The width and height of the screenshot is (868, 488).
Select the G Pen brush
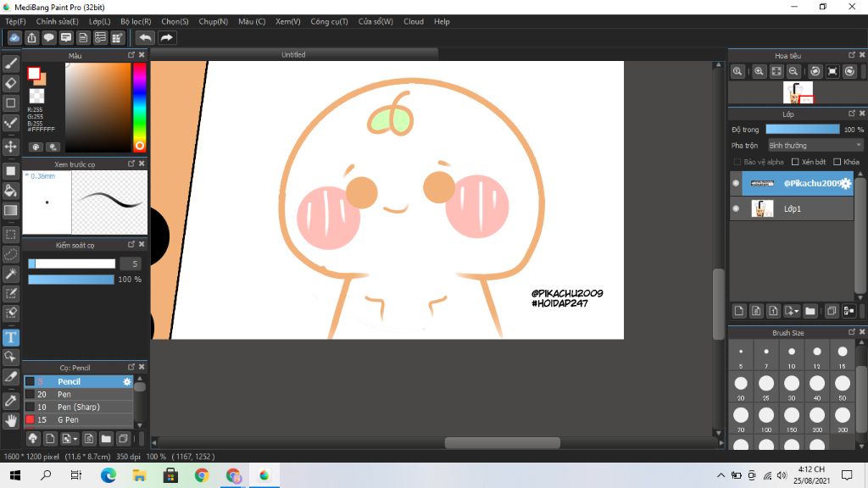click(78, 420)
